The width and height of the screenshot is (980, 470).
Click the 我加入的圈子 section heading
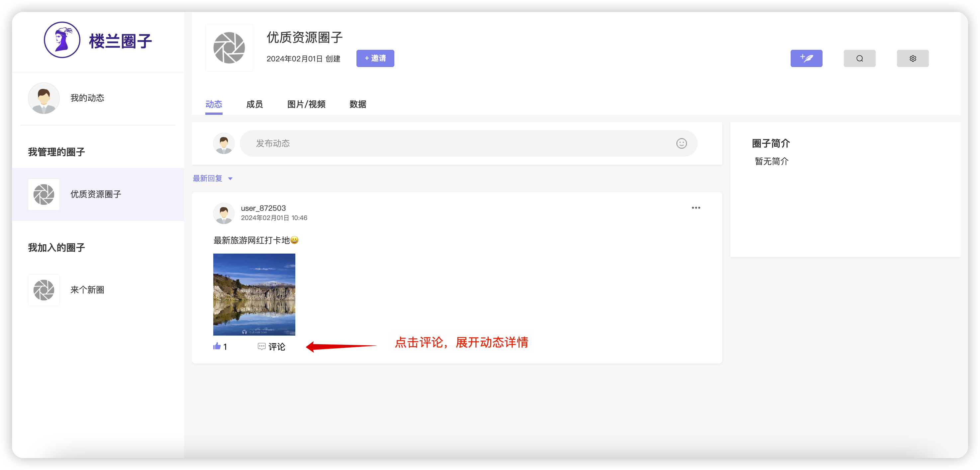[56, 248]
